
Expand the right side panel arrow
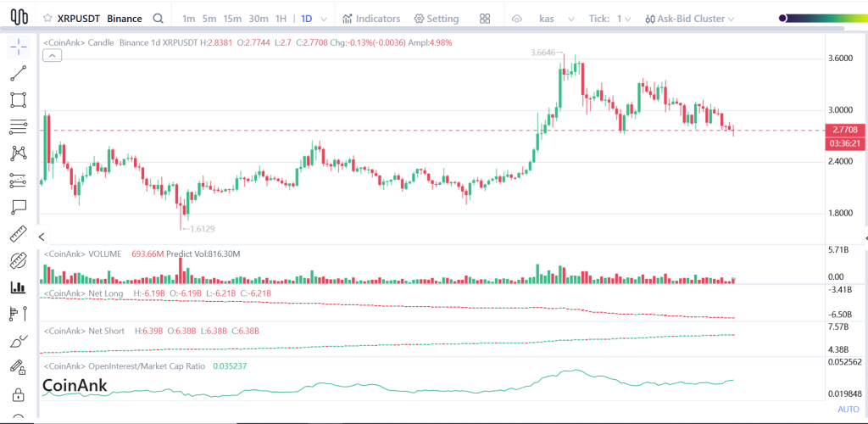[865, 238]
